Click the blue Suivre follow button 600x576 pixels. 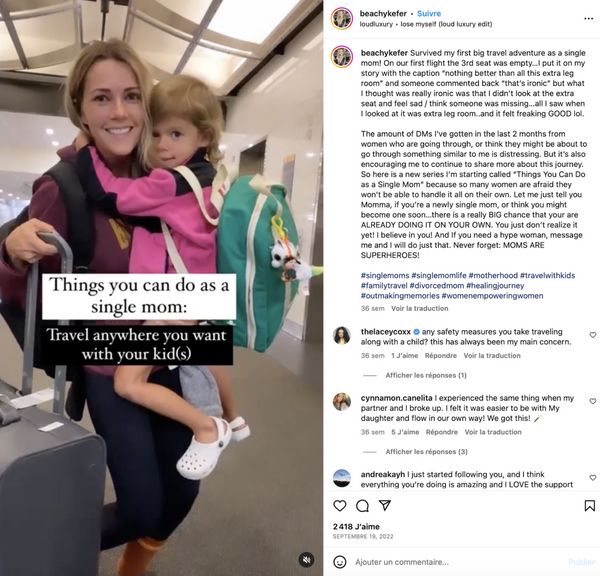tap(429, 13)
